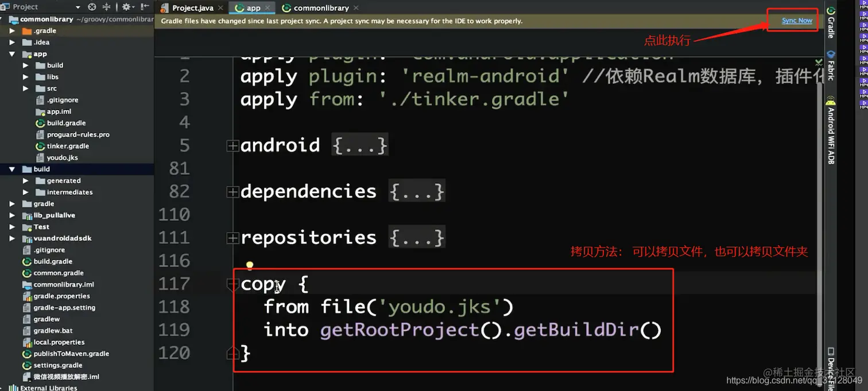Viewport: 868px width, 391px height.
Task: Switch to the app editor tab
Action: pos(253,8)
